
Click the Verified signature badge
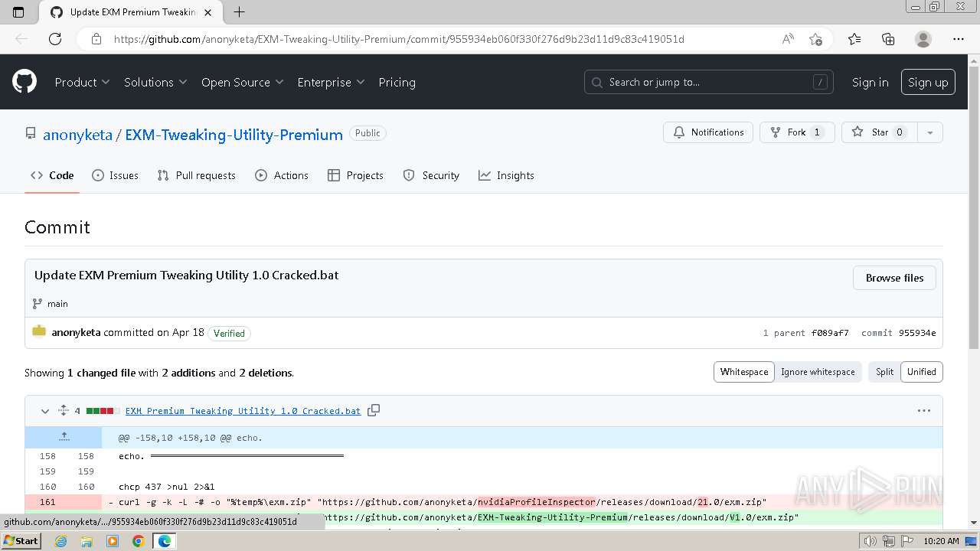pyautogui.click(x=229, y=333)
